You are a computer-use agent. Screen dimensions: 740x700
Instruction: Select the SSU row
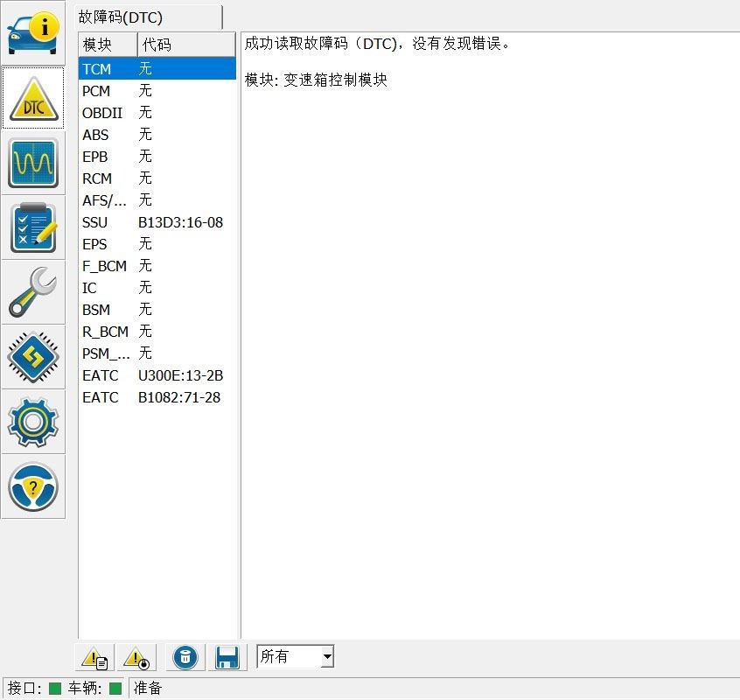click(x=157, y=222)
